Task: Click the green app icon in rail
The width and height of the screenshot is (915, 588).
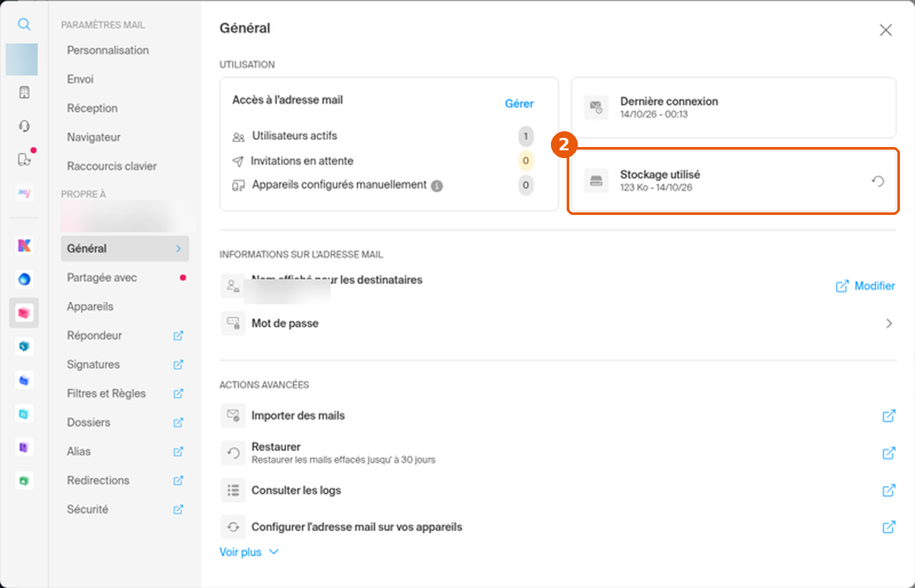Action: [24, 481]
